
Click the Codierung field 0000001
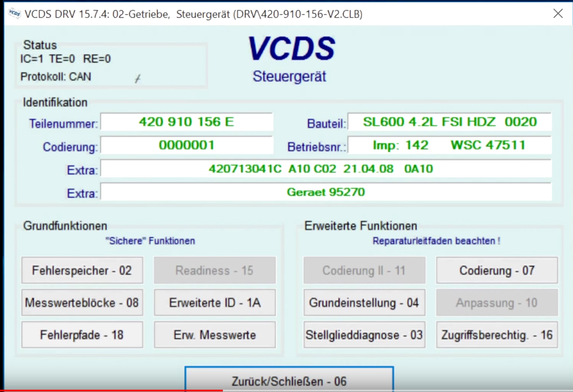pos(186,145)
